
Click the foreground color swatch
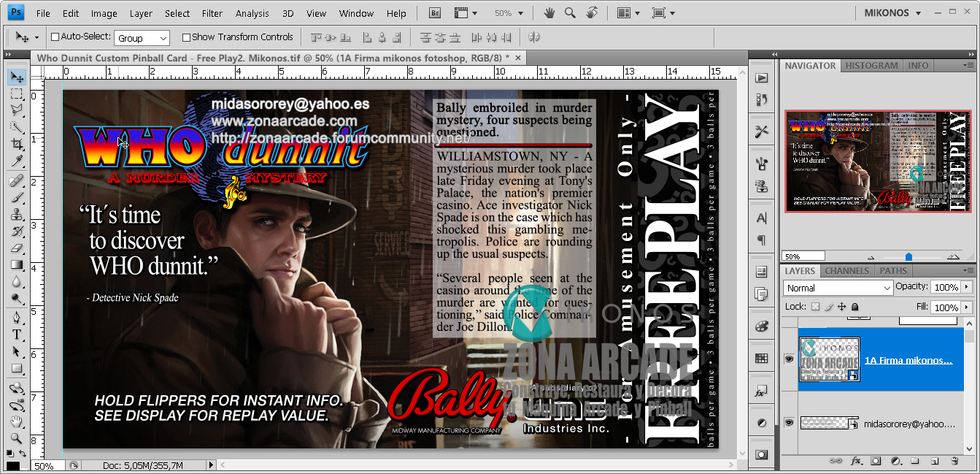(12, 465)
